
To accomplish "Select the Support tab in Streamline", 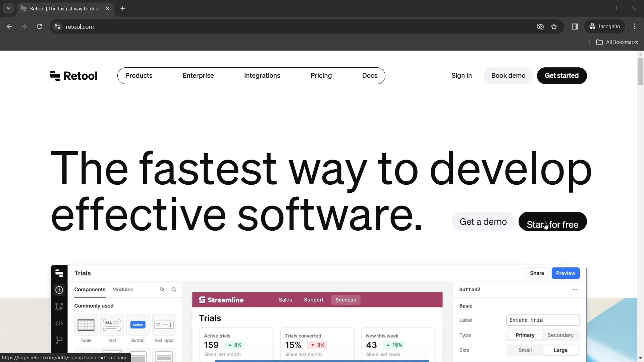I will 314,300.
